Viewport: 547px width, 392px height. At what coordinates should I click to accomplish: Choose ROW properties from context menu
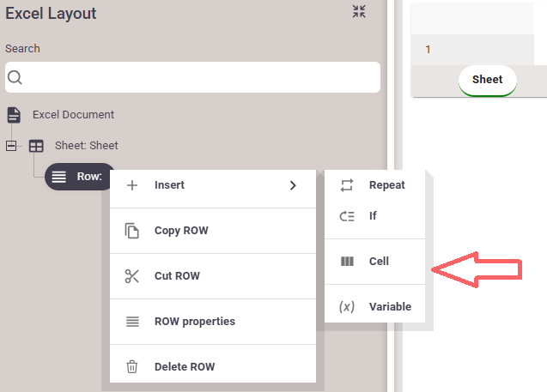coord(194,322)
